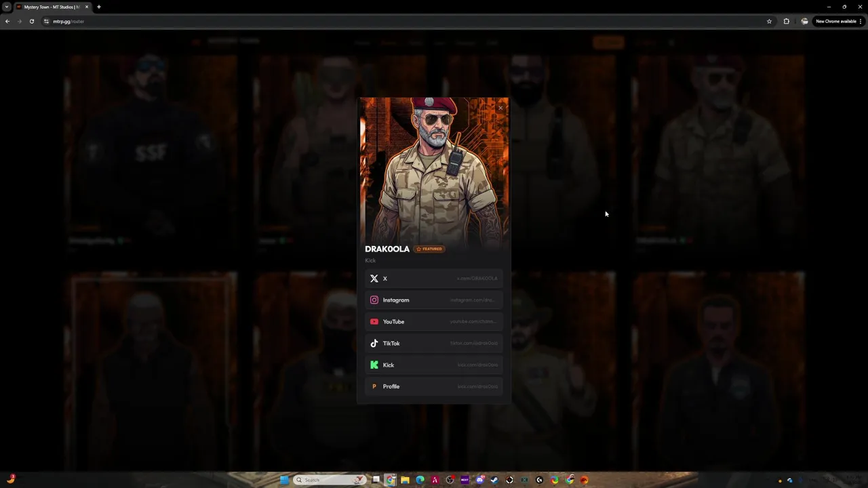Open Discord from the taskbar
Viewport: 868px width, 488px height.
(480, 480)
